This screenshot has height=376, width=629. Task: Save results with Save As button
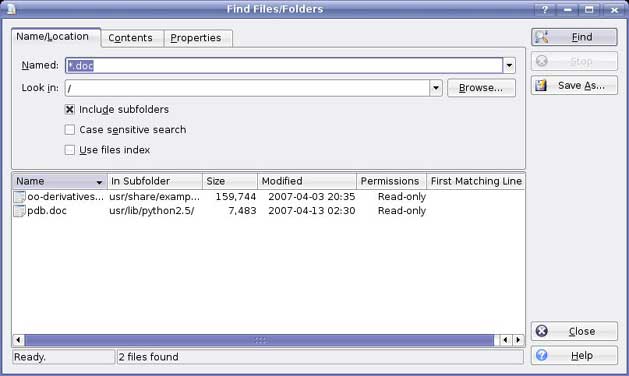coord(574,85)
